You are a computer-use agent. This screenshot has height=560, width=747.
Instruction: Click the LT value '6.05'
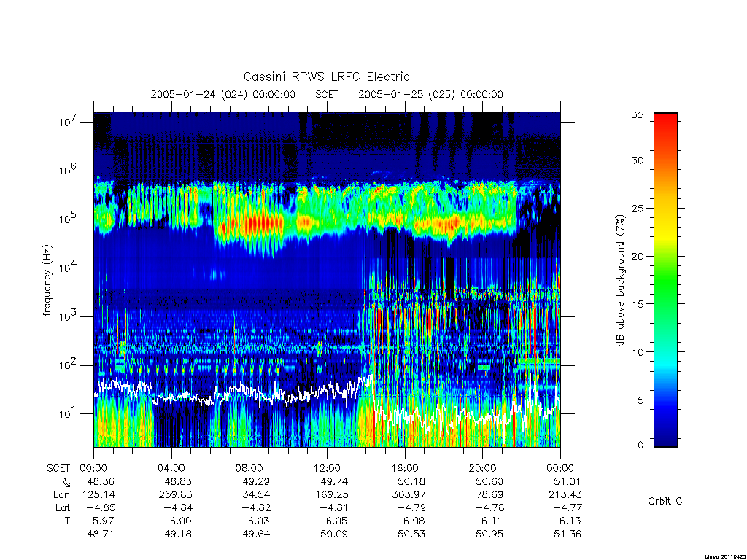336,521
